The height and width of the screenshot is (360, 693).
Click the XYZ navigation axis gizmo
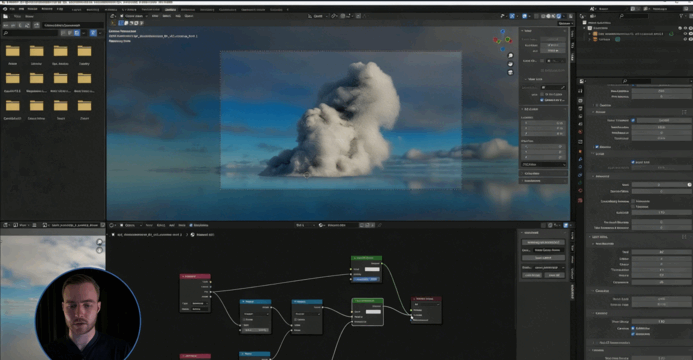coord(502,40)
